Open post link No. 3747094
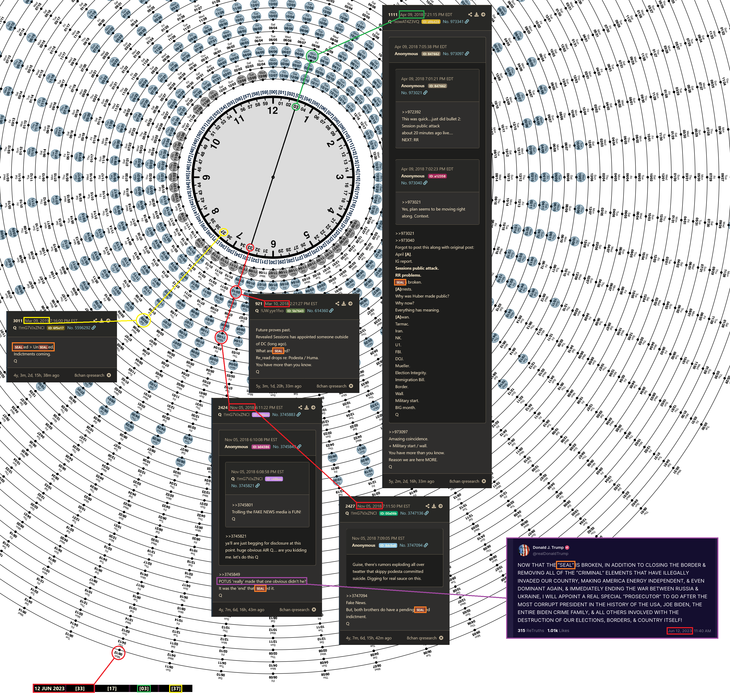 (411, 545)
